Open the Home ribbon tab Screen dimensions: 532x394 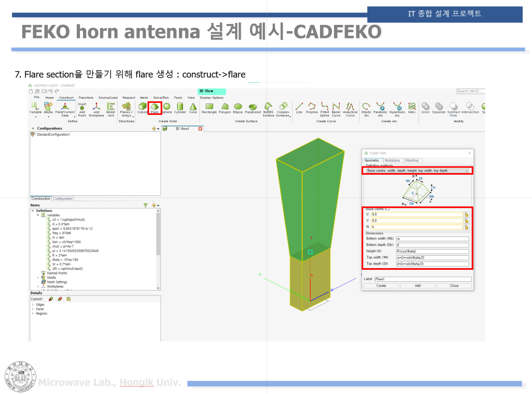click(x=49, y=98)
